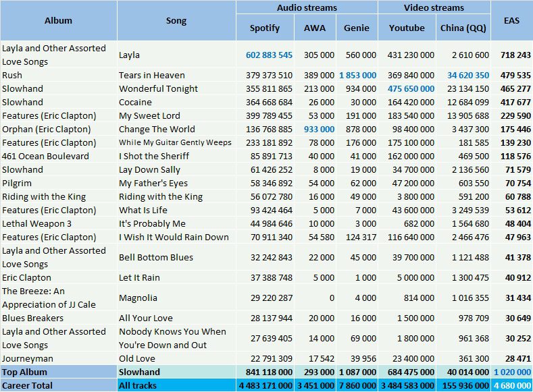The width and height of the screenshot is (533, 392).
Task: Select the What Is Life song cell
Action: [x=176, y=210]
